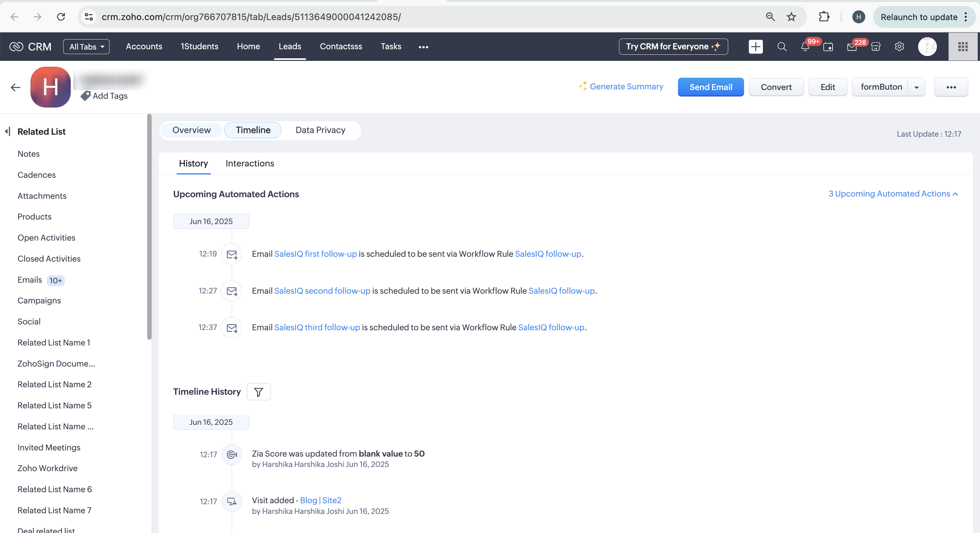Click the setup gear icon
The image size is (980, 533).
pyautogui.click(x=899, y=47)
